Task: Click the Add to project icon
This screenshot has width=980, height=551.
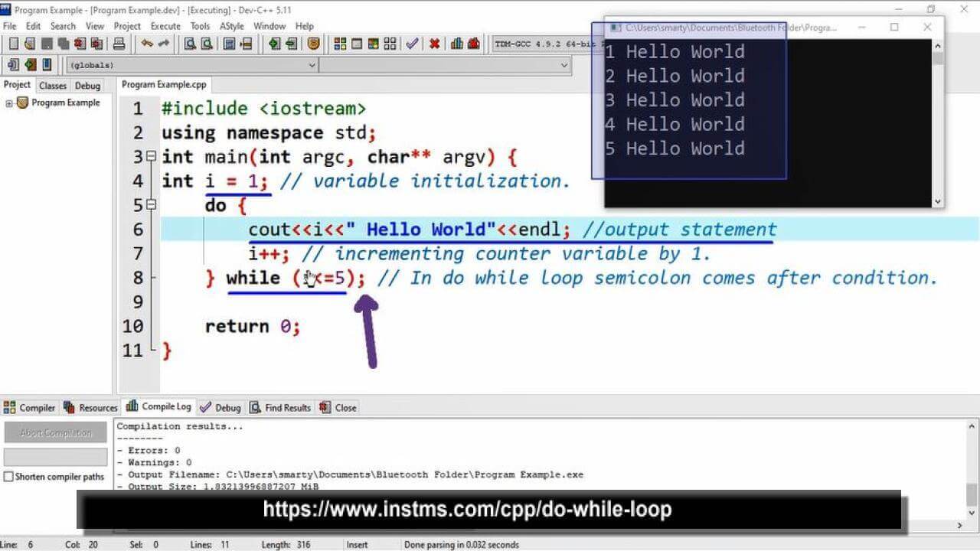Action: (x=274, y=44)
